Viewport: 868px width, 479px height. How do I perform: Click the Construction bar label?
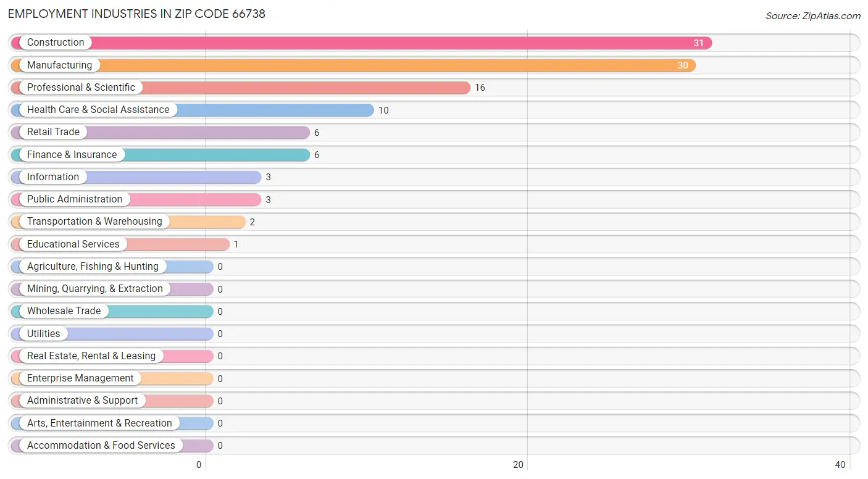click(x=56, y=43)
